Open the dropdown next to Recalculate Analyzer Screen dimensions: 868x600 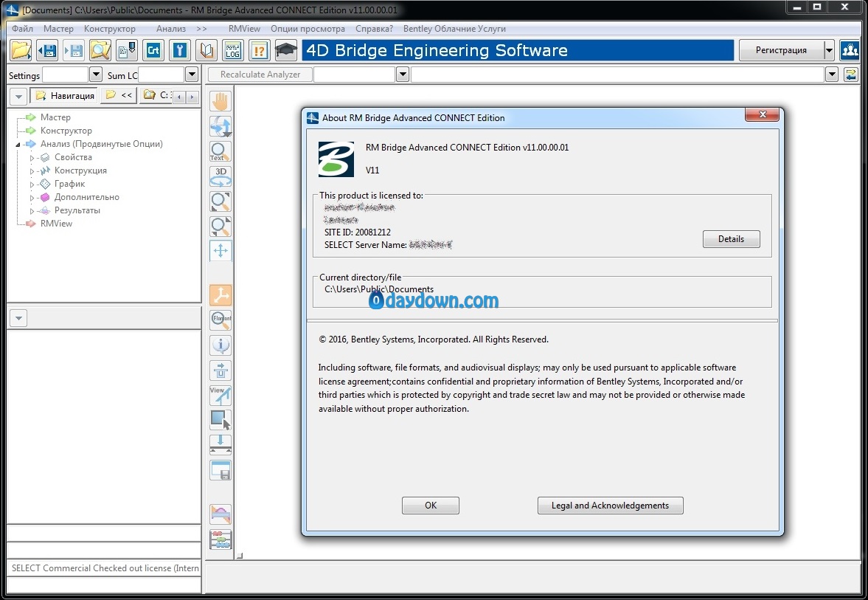click(403, 75)
